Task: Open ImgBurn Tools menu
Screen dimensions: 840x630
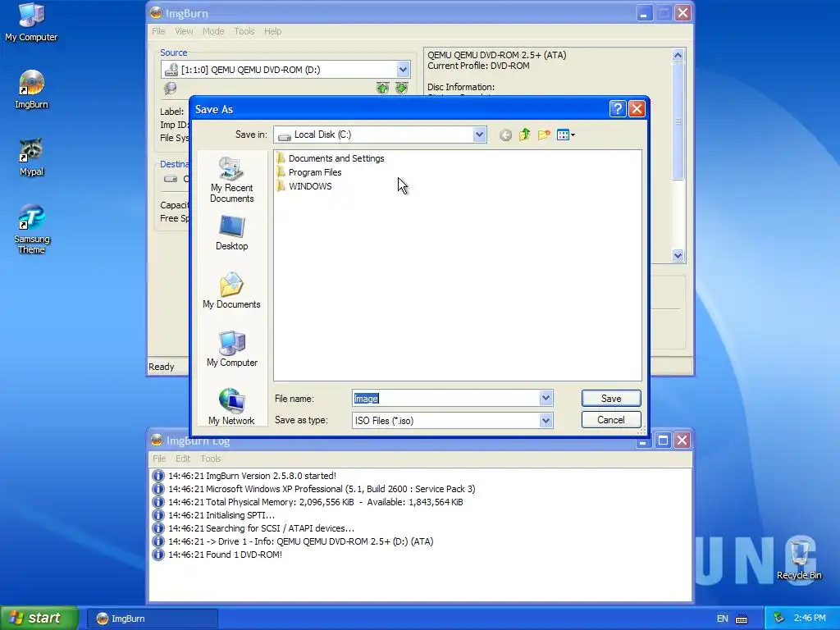Action: point(244,31)
